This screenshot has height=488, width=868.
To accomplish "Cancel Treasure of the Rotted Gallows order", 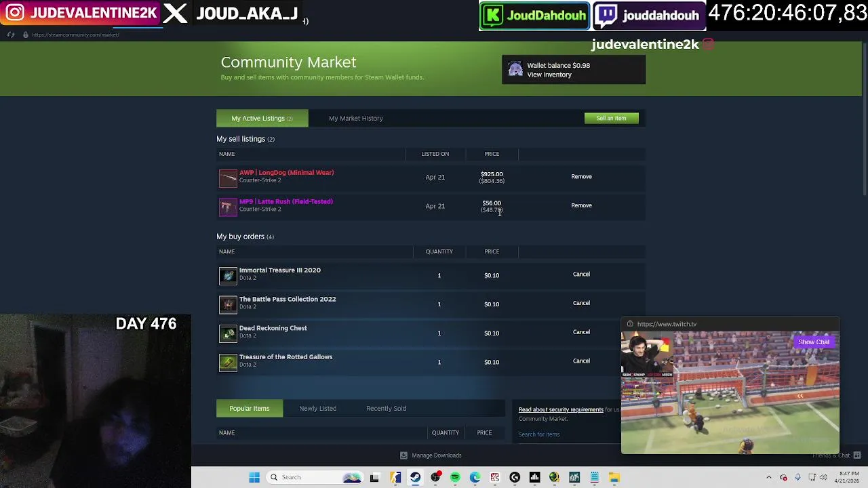I will click(581, 361).
